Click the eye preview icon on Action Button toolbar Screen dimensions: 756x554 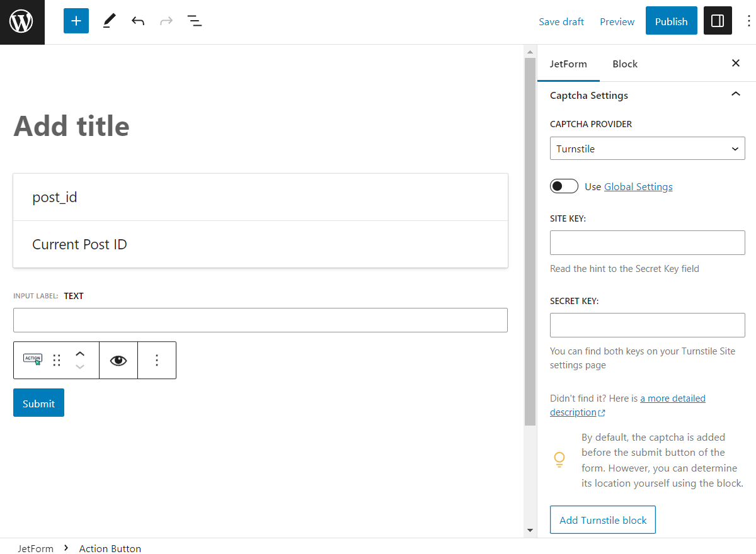click(x=118, y=359)
